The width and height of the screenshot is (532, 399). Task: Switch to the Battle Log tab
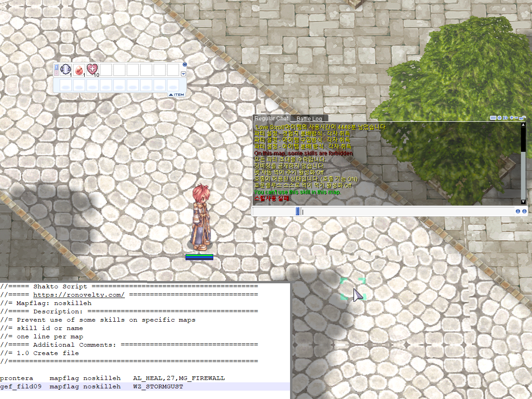point(309,118)
